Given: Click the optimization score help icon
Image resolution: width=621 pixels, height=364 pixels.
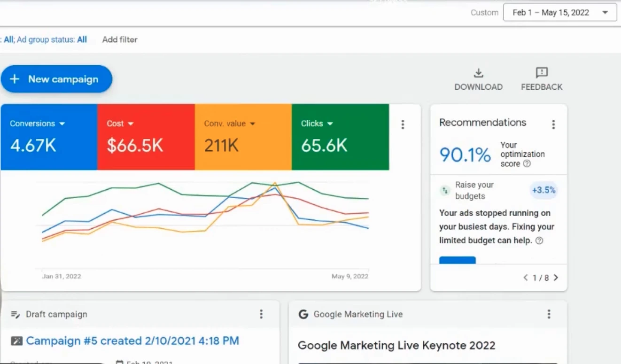Looking at the screenshot, I should pyautogui.click(x=527, y=164).
